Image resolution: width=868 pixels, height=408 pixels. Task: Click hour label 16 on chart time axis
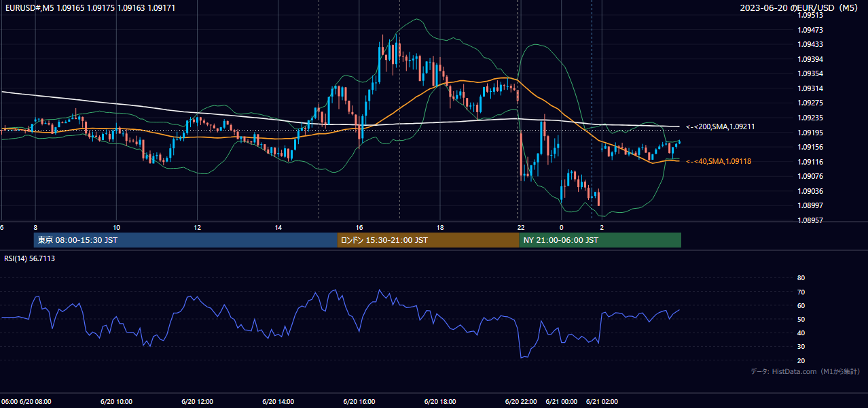click(x=359, y=227)
